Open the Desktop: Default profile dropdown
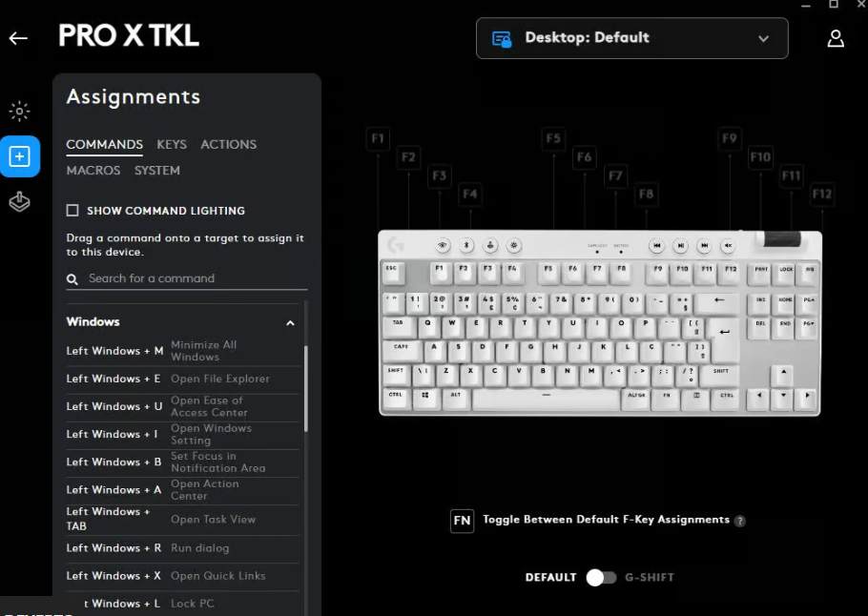 pyautogui.click(x=631, y=38)
